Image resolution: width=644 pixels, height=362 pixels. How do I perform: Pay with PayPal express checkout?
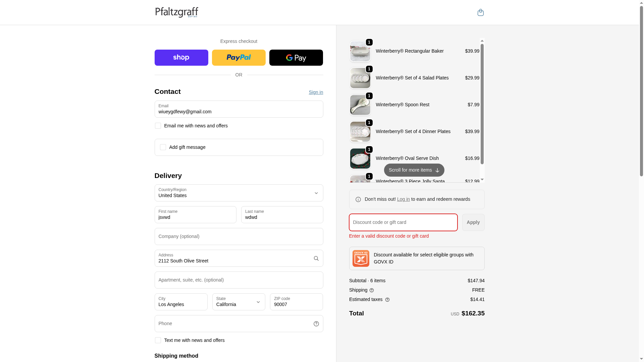pyautogui.click(x=238, y=58)
